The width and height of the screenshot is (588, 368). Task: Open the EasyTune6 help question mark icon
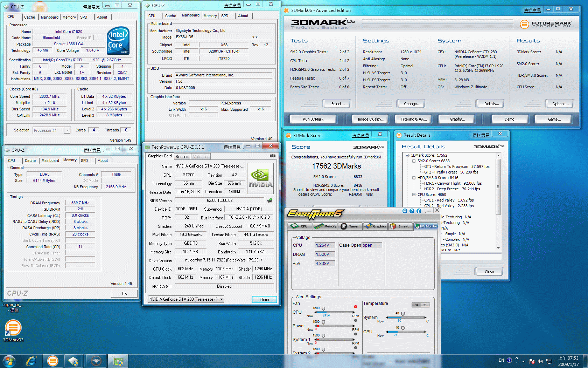(412, 211)
